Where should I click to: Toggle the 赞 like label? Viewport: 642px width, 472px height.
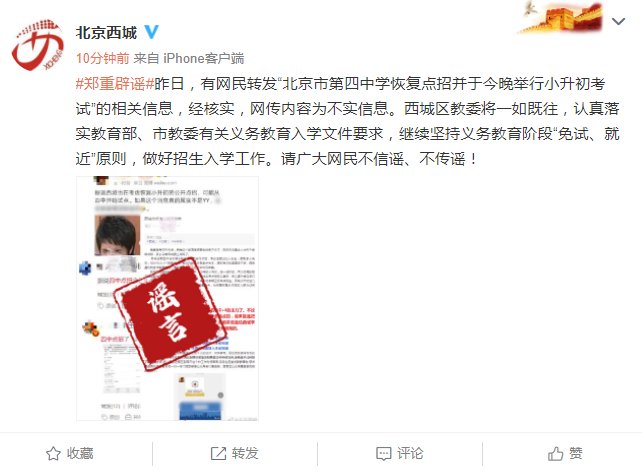click(x=576, y=453)
